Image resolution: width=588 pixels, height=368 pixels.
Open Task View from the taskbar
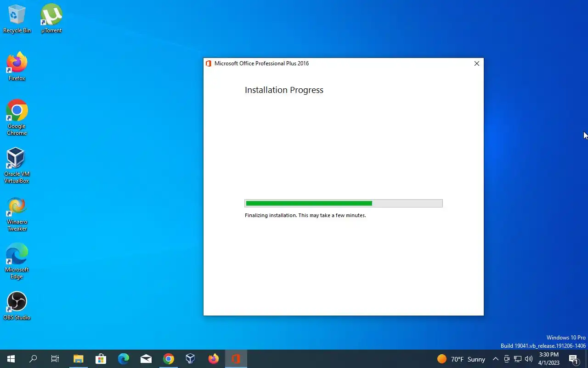pos(55,359)
